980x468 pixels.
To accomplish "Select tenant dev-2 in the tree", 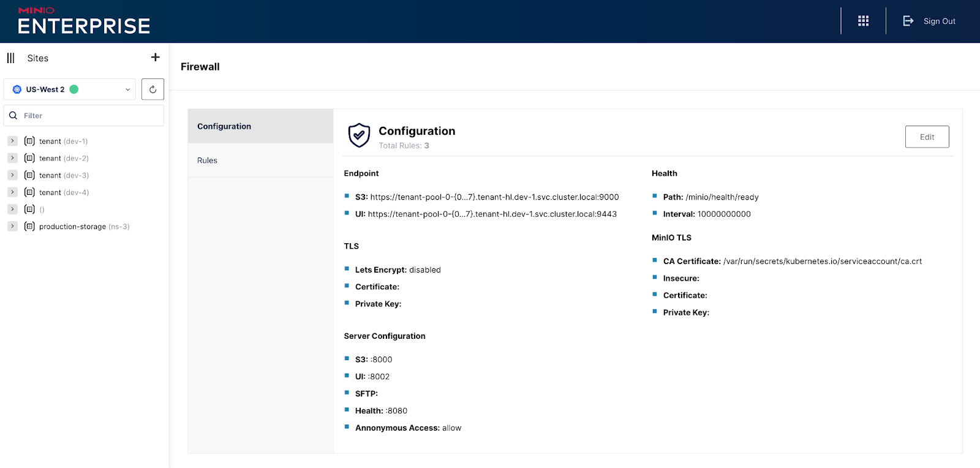I will point(64,158).
